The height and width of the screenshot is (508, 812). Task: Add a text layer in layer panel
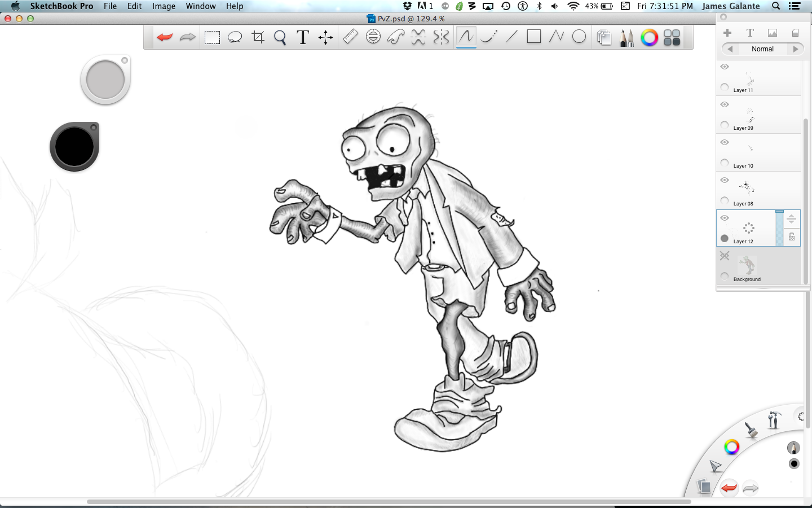(x=750, y=33)
